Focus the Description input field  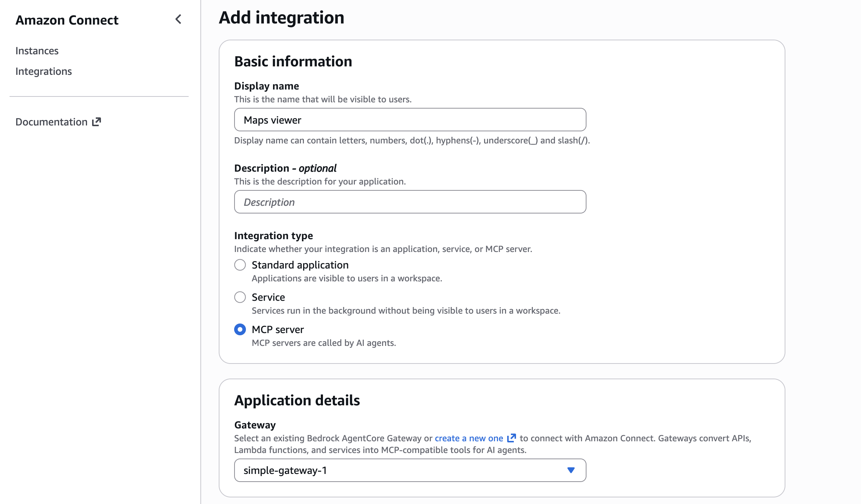[410, 202]
